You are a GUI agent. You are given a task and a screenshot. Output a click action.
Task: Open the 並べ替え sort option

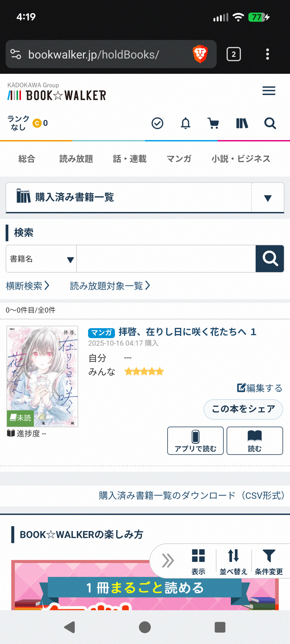(x=233, y=562)
